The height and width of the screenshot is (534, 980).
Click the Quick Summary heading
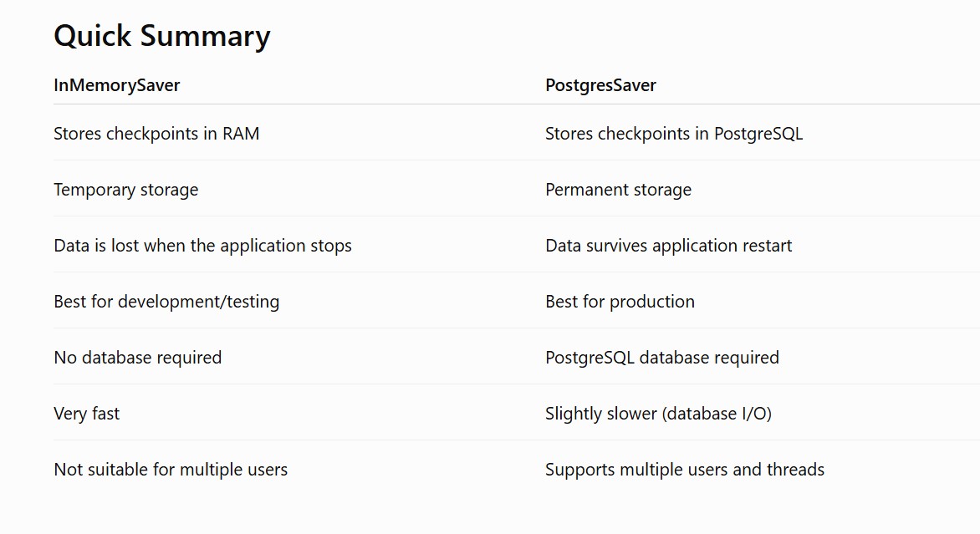coord(162,36)
